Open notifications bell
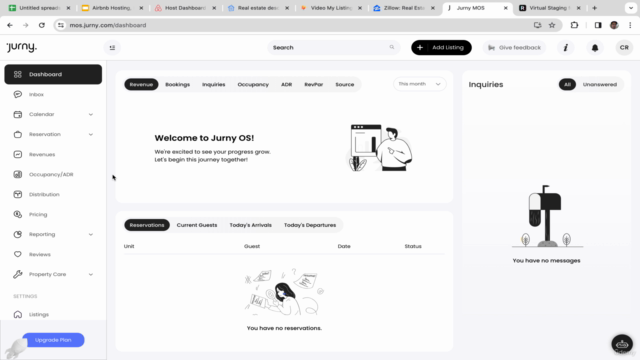This screenshot has width=640, height=360. [x=595, y=48]
